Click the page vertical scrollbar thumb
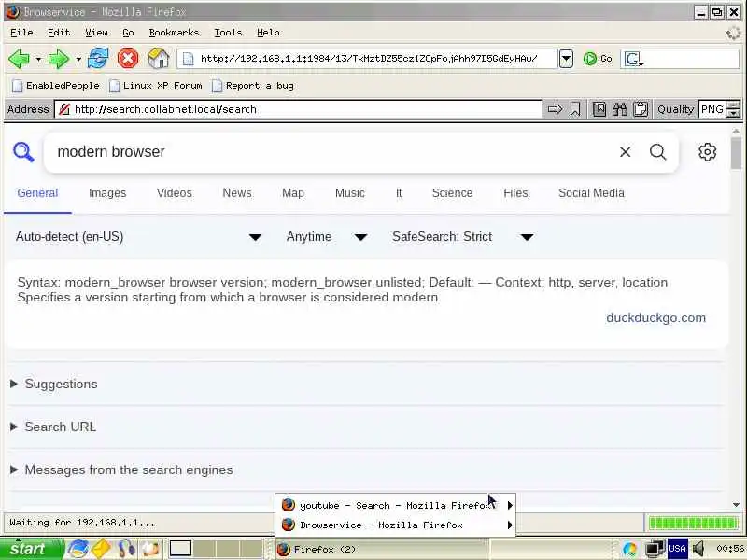 (x=736, y=152)
